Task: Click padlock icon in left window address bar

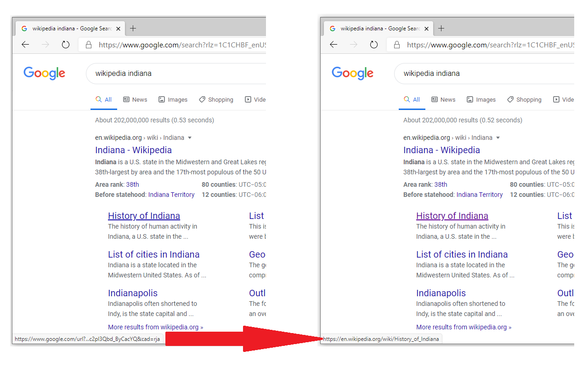Action: click(88, 45)
